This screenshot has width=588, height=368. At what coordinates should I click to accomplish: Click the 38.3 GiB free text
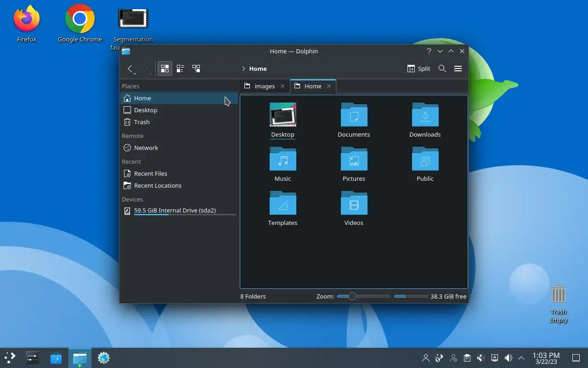tap(449, 296)
